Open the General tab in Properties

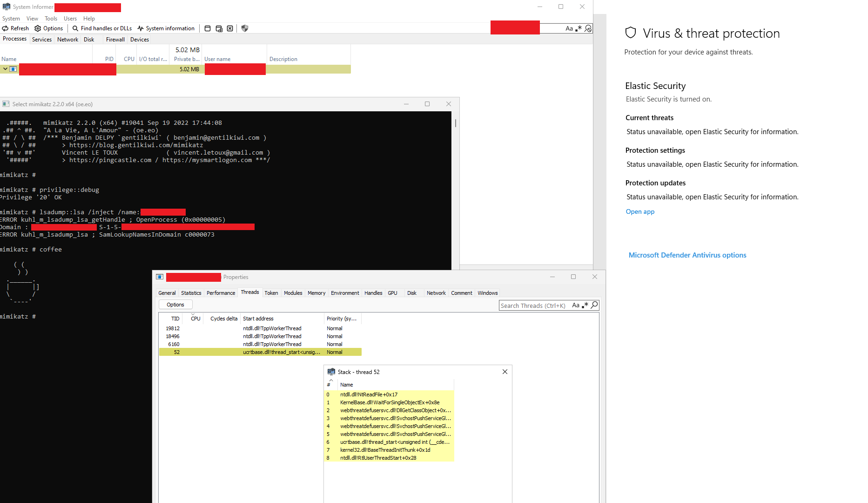click(167, 293)
